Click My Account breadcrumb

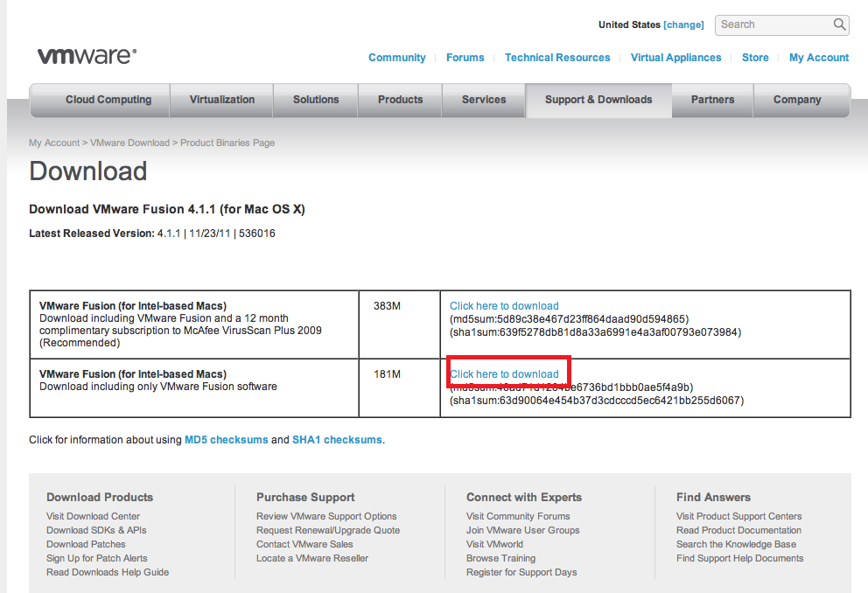point(54,143)
